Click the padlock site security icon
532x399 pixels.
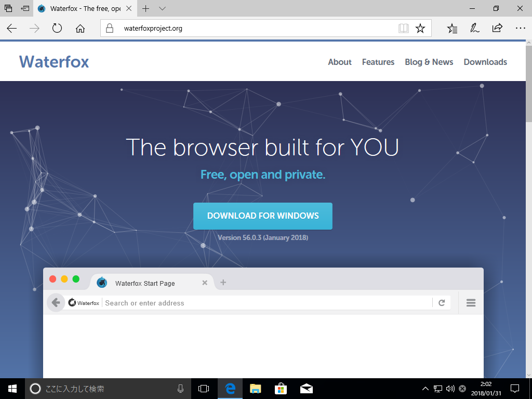[110, 28]
